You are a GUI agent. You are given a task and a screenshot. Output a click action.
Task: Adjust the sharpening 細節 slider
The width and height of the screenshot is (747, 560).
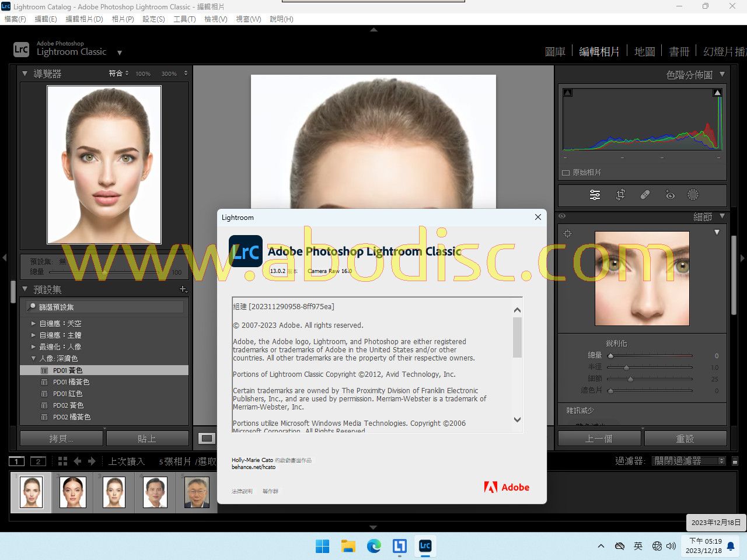[x=630, y=379]
